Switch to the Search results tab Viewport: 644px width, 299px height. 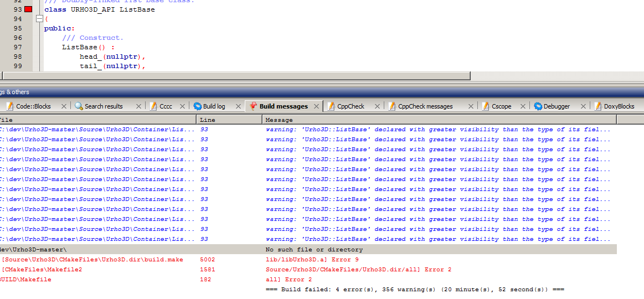(x=104, y=106)
